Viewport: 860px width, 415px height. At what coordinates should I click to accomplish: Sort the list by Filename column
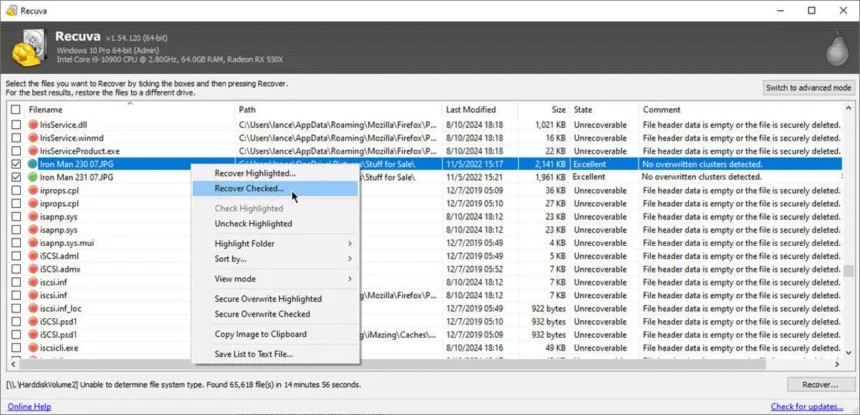click(x=130, y=110)
